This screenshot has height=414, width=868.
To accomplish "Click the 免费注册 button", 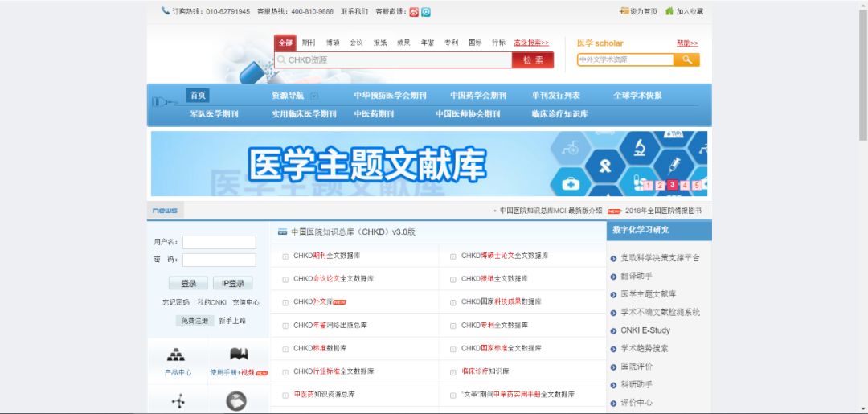I will pyautogui.click(x=194, y=321).
